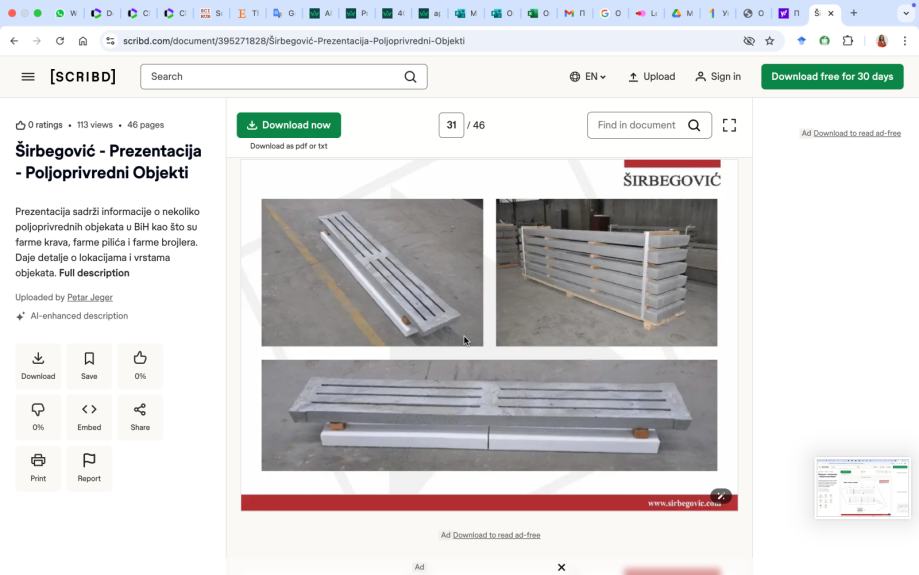Click the page number field showing 31
This screenshot has width=919, height=575.
pyautogui.click(x=451, y=125)
